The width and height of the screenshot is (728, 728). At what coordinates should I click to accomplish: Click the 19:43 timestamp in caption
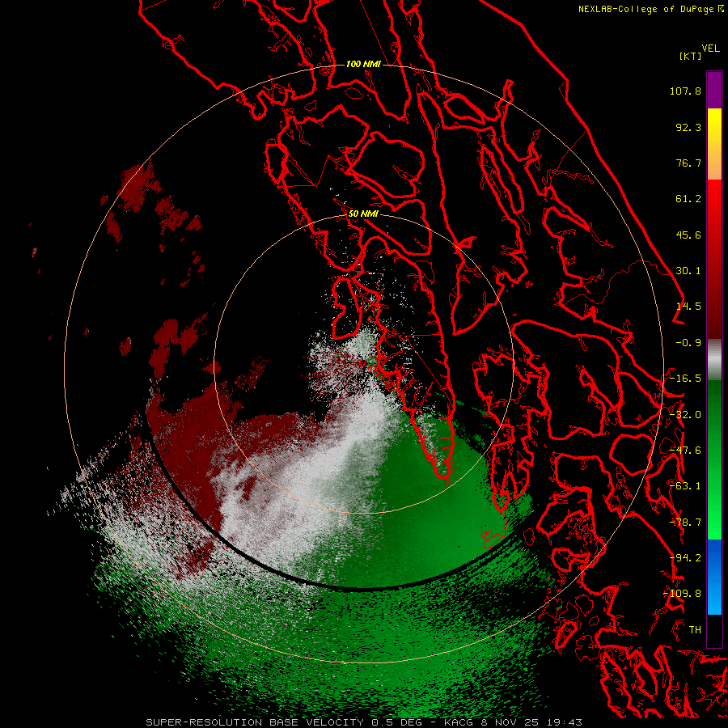coord(565,722)
